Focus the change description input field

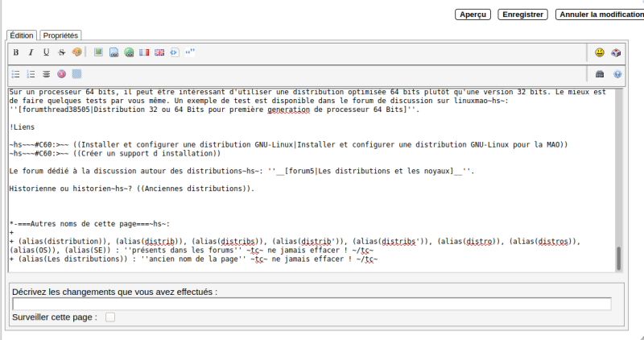(x=312, y=304)
